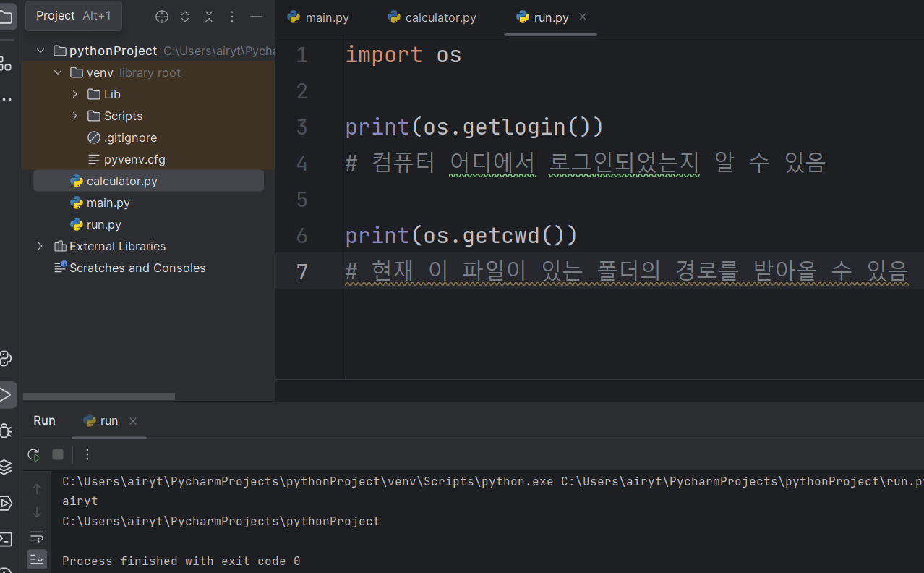
Task: Expand External Libraries node
Action: [x=40, y=246]
